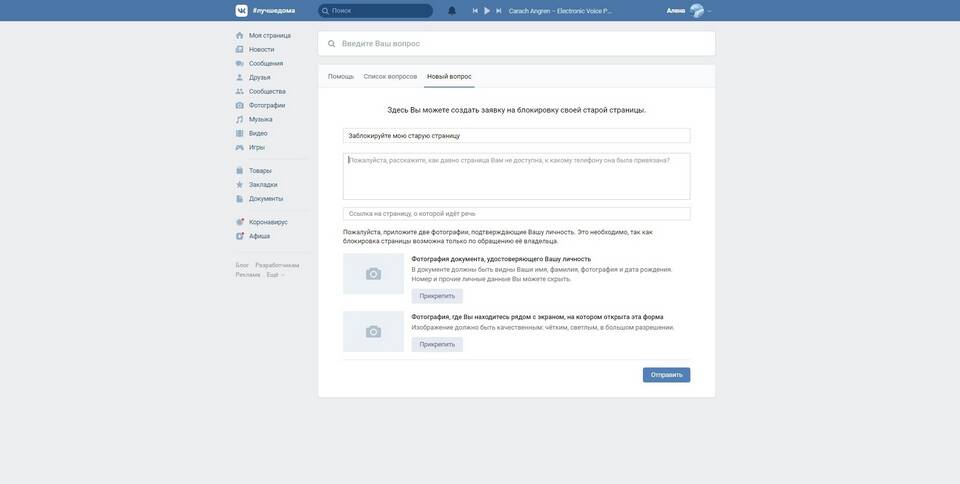This screenshot has height=484, width=960.
Task: Open Музыка section icon
Action: [x=239, y=119]
